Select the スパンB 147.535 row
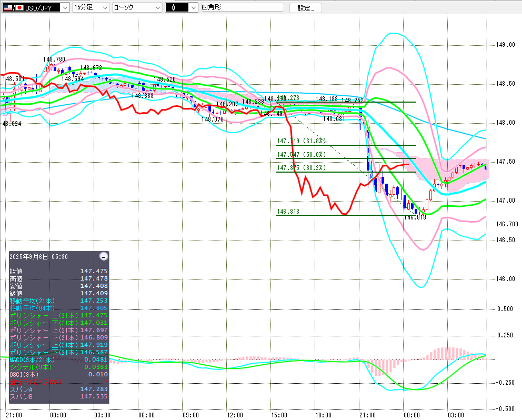The width and height of the screenshot is (522, 420). click(x=58, y=397)
